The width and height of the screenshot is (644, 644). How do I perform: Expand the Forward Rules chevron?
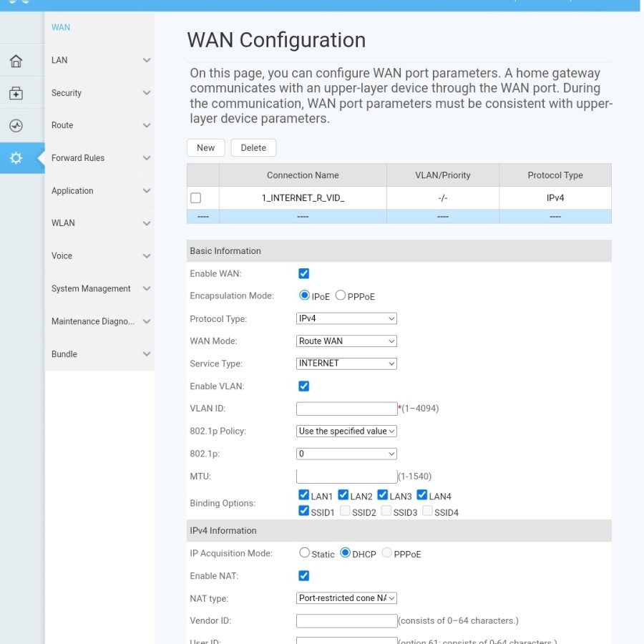click(146, 158)
